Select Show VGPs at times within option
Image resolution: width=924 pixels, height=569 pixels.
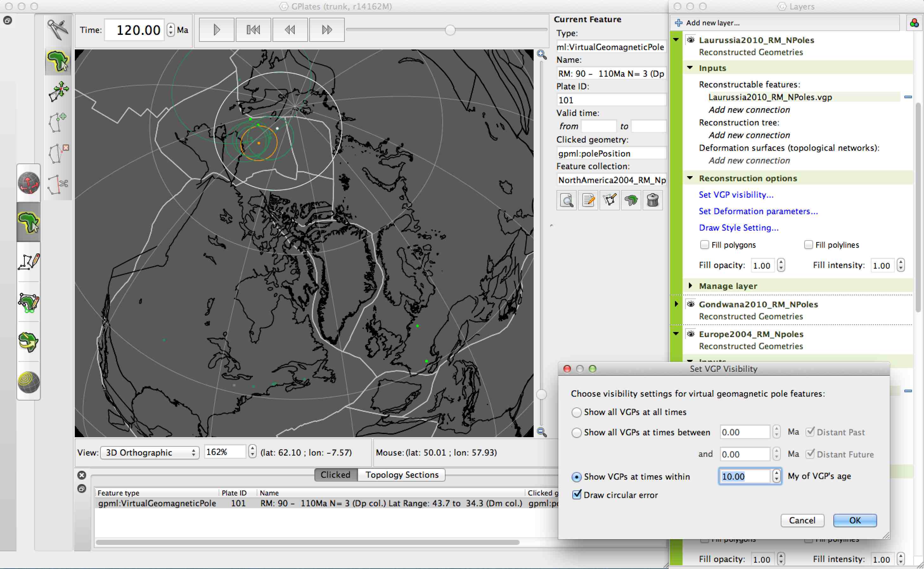(576, 477)
